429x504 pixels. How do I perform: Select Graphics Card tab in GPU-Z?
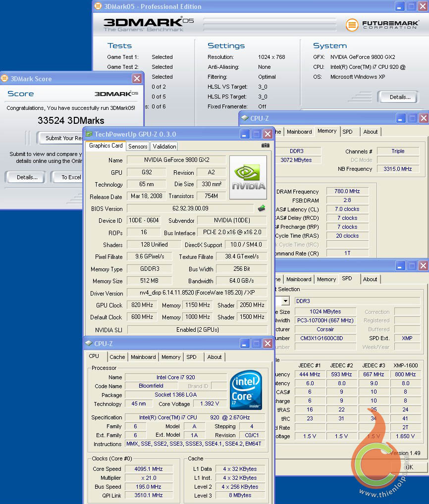(x=106, y=146)
